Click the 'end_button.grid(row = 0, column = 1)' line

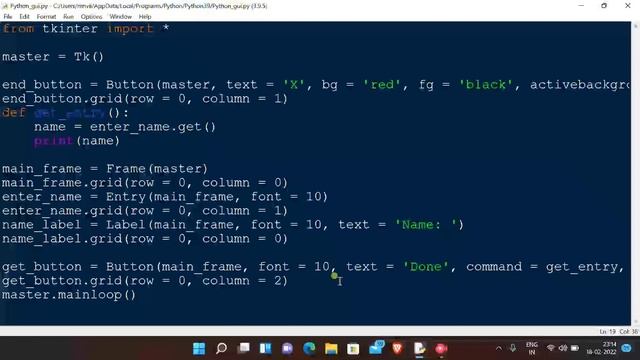coord(145,99)
